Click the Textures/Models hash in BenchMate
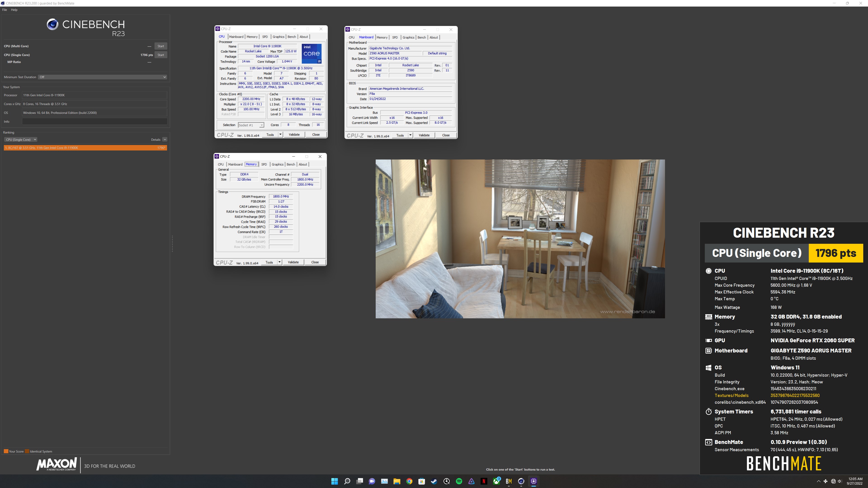The width and height of the screenshot is (868, 488). (795, 395)
